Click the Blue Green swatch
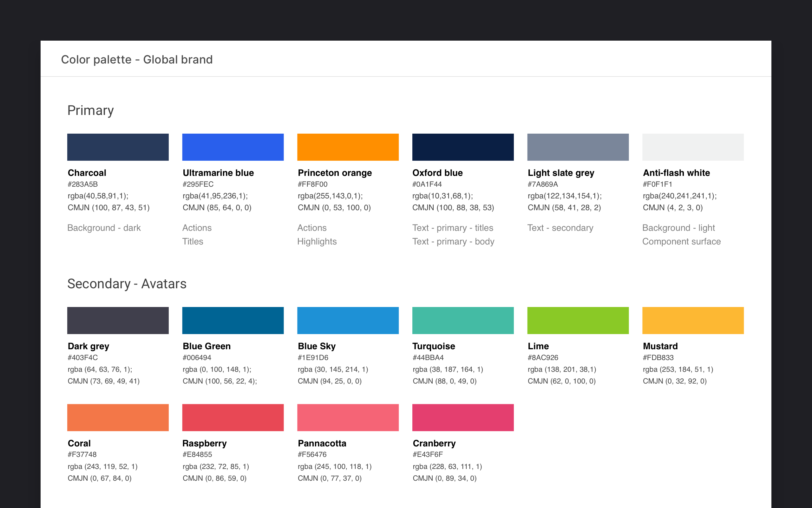Image resolution: width=812 pixels, height=508 pixels. tap(233, 321)
